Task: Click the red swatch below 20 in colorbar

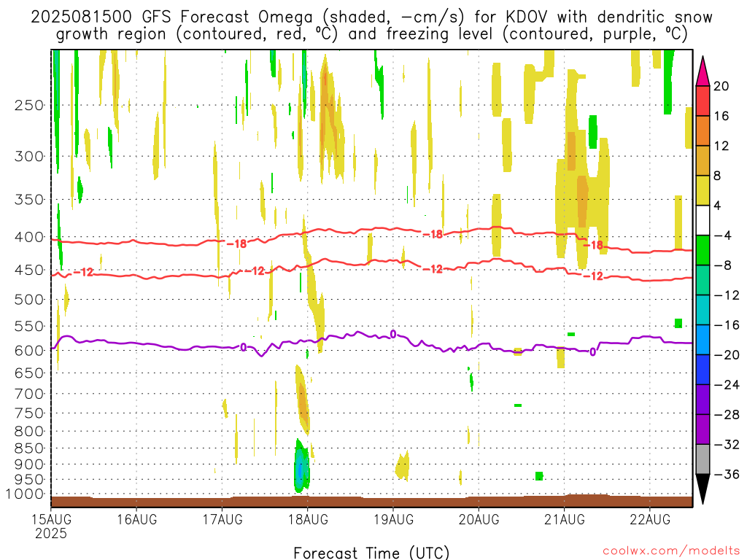Action: click(703, 101)
